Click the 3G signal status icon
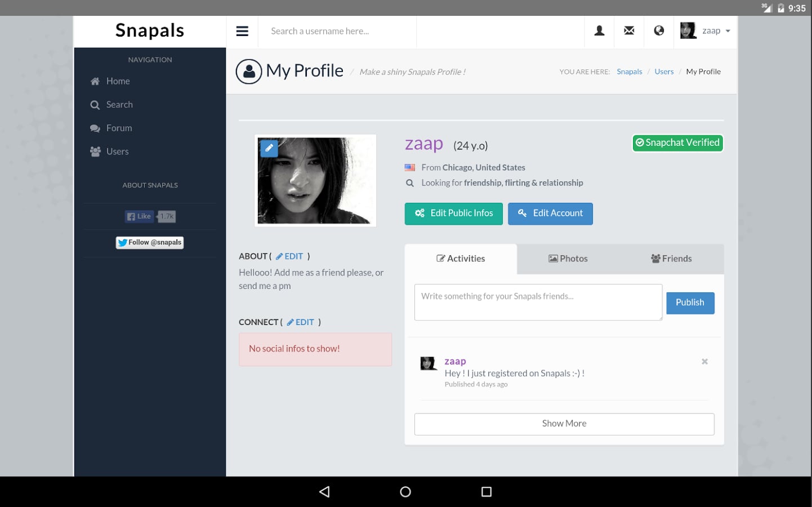Screen dimensions: 812x507 point(766,7)
